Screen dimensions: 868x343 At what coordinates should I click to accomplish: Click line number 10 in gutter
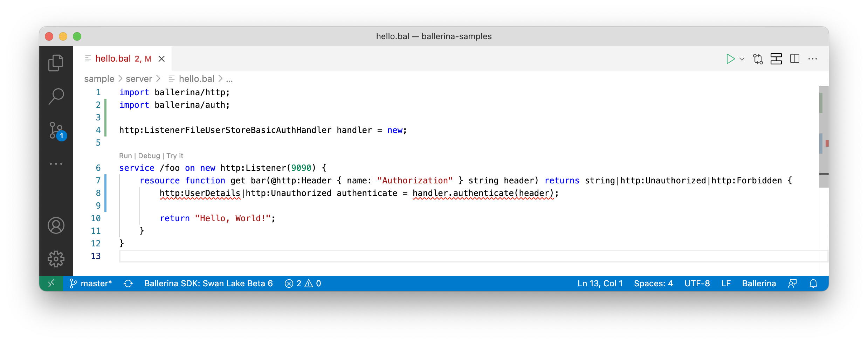pos(96,218)
